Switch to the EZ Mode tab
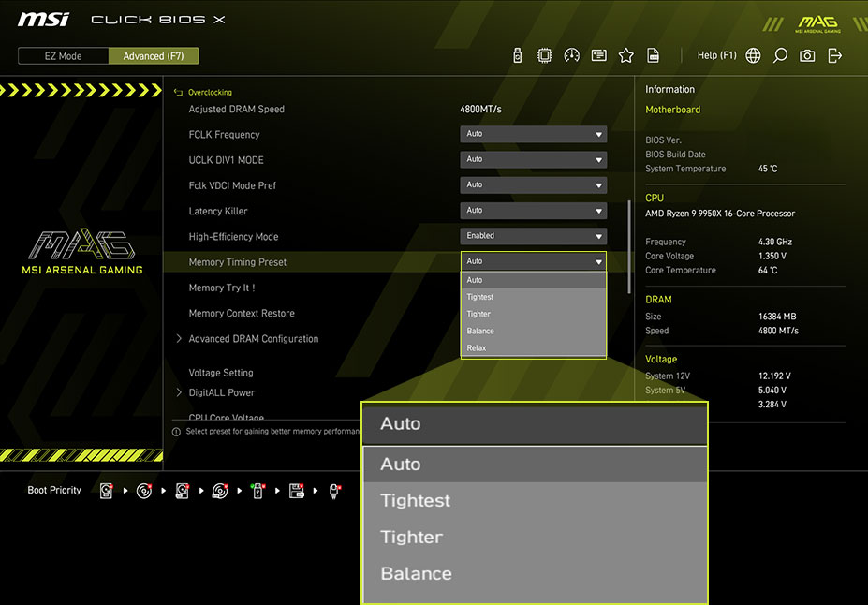 click(x=63, y=55)
